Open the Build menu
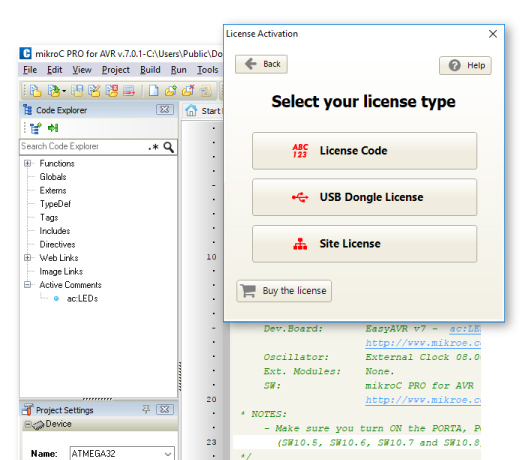Screen dimensions: 530x460 [150, 70]
